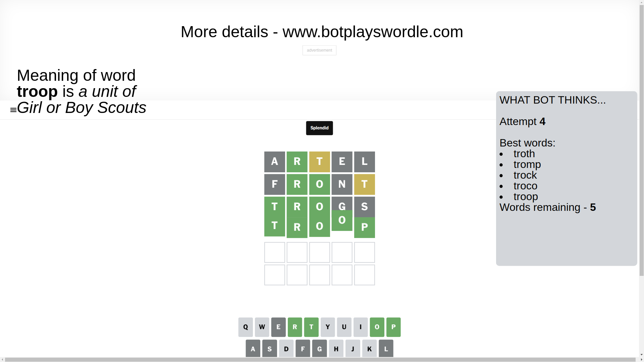644x362 pixels.
Task: Tap the I keyboard key
Action: 361,327
